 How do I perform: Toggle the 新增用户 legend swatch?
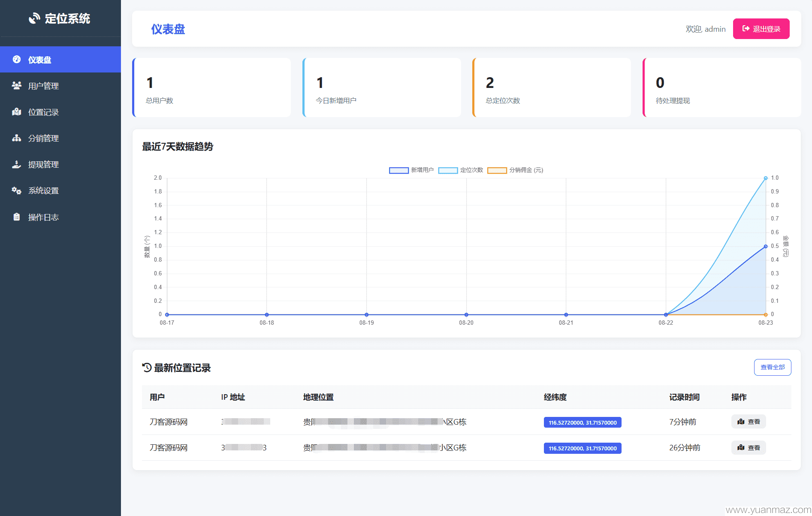click(x=398, y=170)
